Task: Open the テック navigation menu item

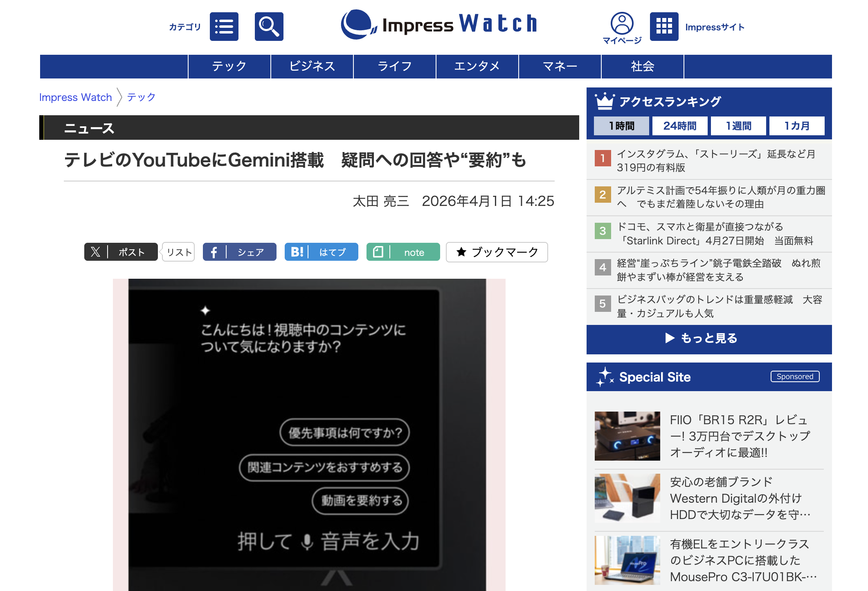Action: click(x=229, y=66)
